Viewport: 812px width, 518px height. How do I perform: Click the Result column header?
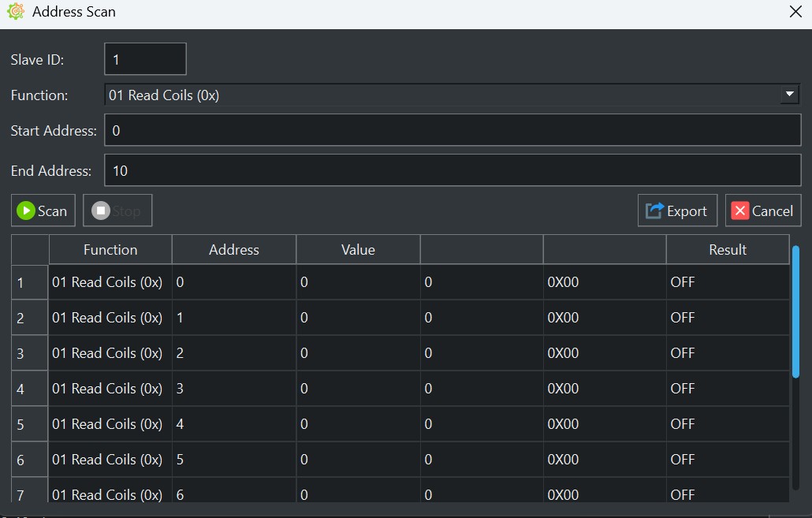pos(727,249)
